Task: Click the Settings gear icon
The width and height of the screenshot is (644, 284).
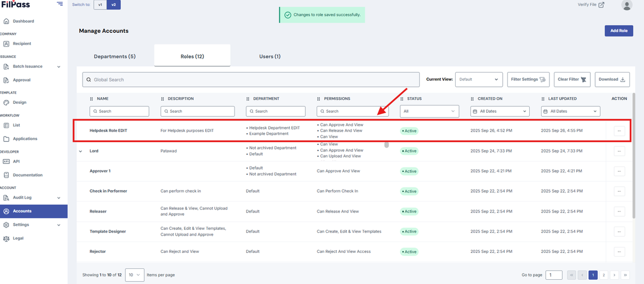Action: (6, 224)
